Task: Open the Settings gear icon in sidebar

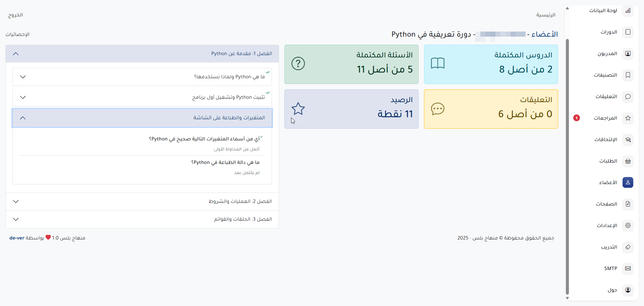Action: pyautogui.click(x=628, y=225)
